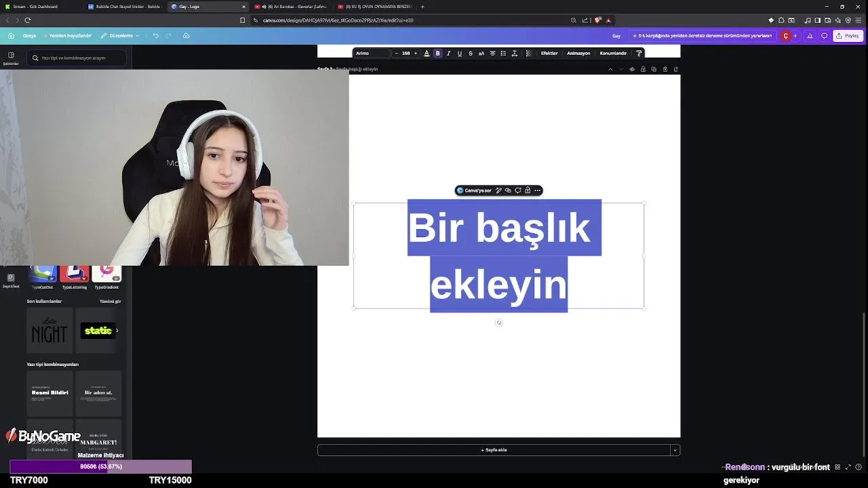Screen dimensions: 868x488
Task: Toggle strikethrough formatting
Action: (470, 54)
